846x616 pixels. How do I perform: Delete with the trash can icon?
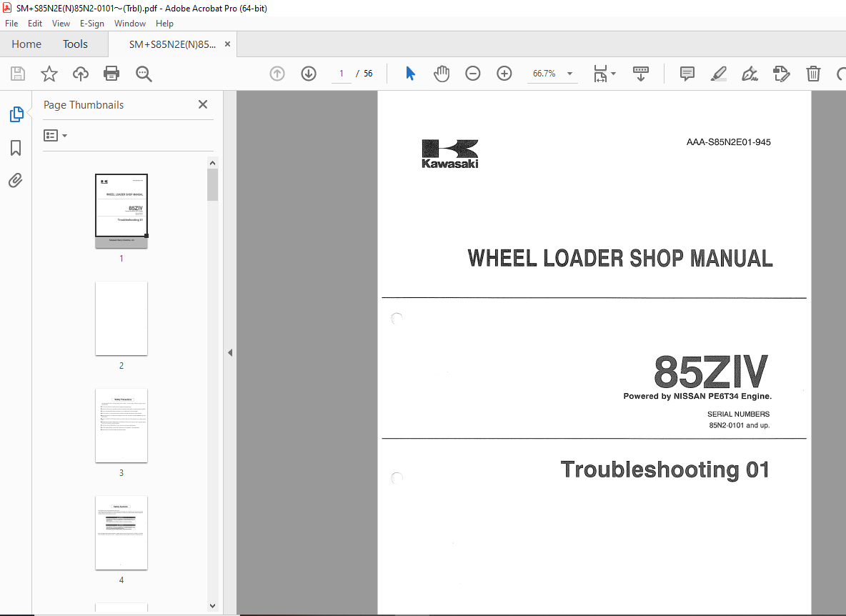[x=813, y=74]
